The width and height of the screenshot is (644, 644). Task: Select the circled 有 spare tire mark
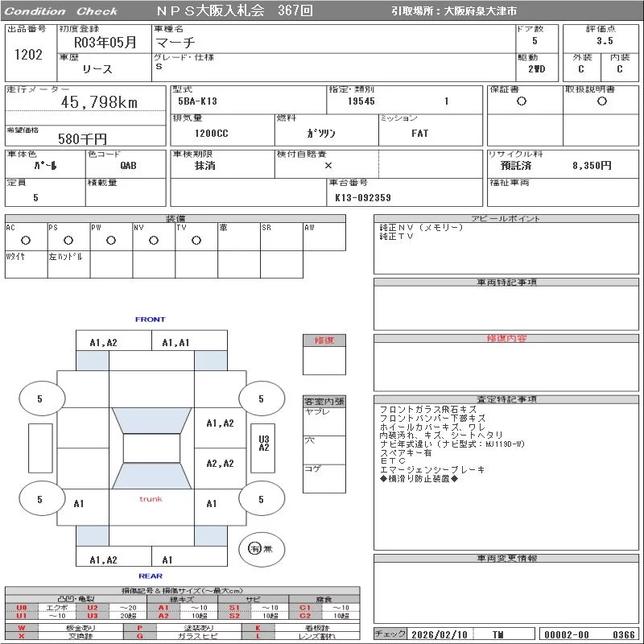coord(254,548)
